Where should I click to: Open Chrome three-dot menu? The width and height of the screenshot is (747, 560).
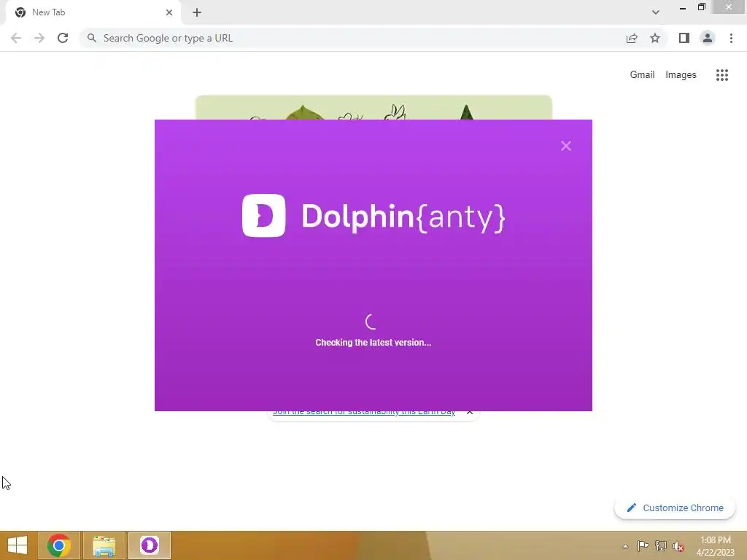tap(731, 38)
